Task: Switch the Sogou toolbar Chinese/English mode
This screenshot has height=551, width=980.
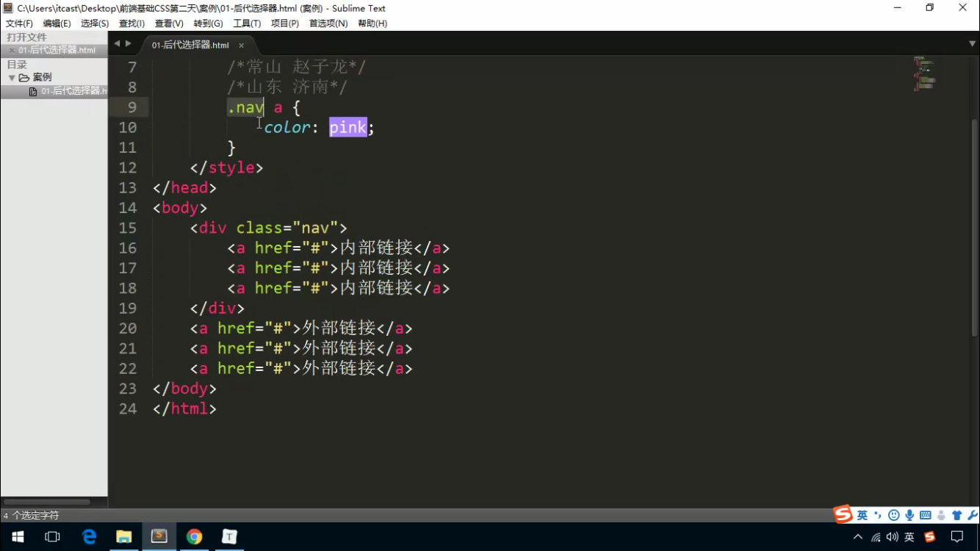Action: (x=862, y=515)
